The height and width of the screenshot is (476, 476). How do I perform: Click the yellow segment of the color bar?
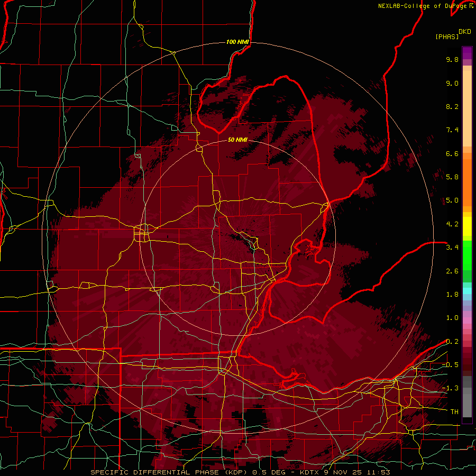[x=467, y=226]
